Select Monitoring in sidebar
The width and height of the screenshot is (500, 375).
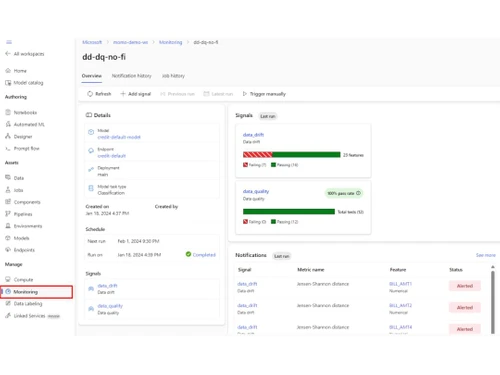pos(36,292)
